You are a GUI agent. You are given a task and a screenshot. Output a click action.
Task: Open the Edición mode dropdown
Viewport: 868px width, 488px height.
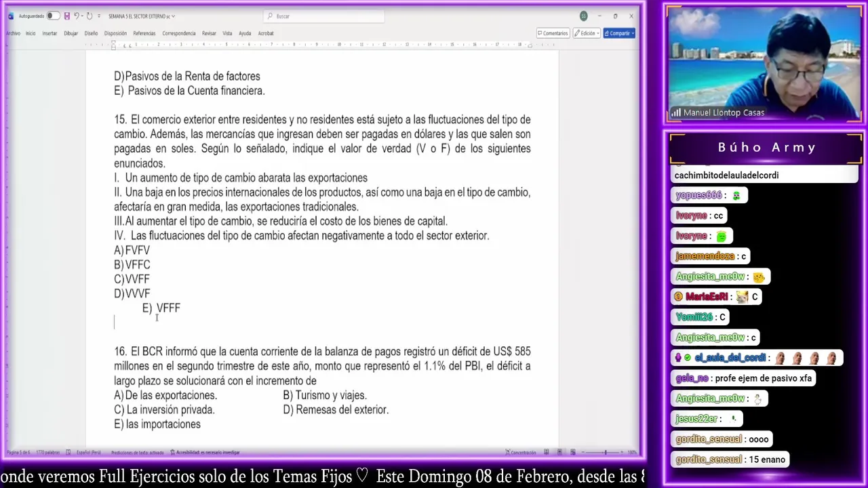587,33
